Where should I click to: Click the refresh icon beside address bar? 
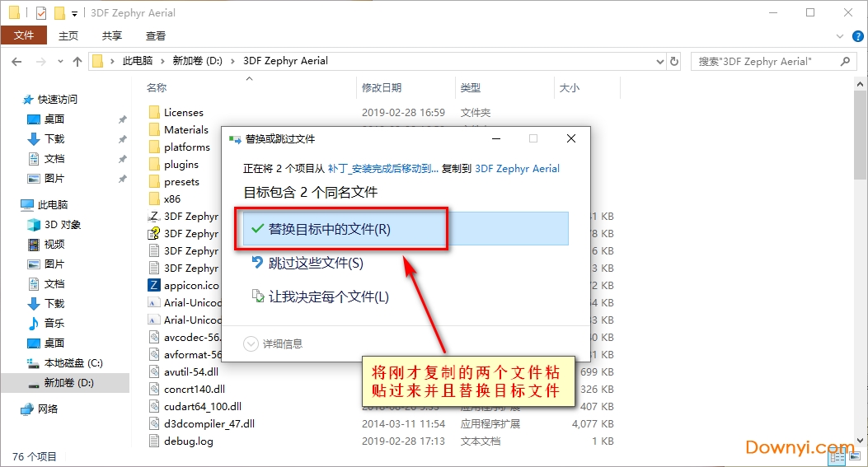click(674, 61)
